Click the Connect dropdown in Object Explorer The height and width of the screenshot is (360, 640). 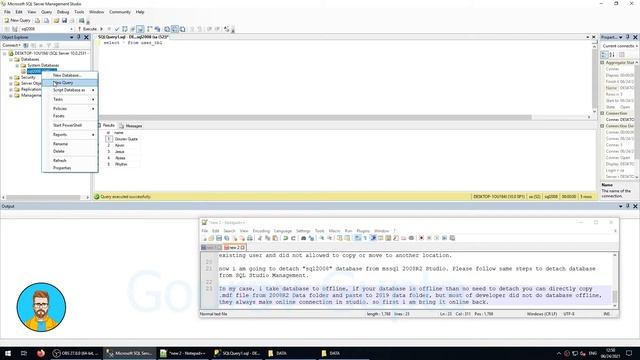[11, 45]
